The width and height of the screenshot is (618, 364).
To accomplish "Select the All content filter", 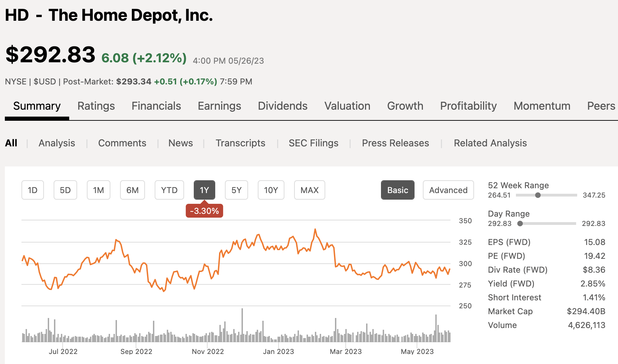I will 11,143.
